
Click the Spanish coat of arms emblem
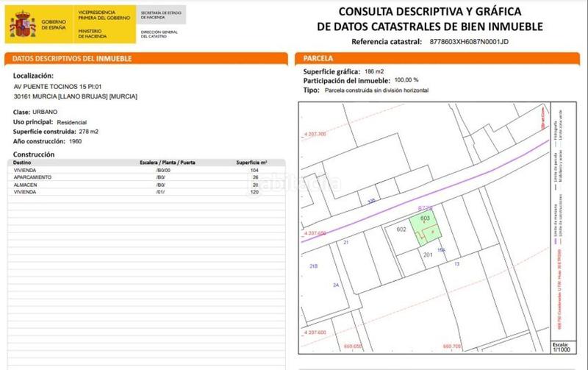click(23, 24)
